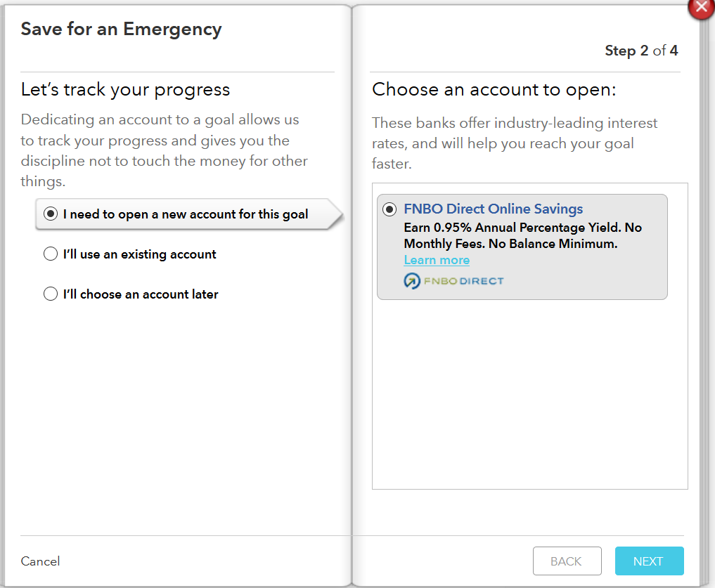715x588 pixels.
Task: Open the 'Learn more' link
Action: click(437, 260)
